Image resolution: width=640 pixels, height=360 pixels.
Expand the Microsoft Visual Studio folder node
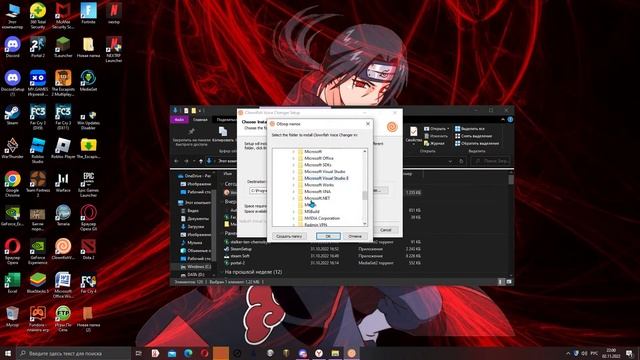293,171
